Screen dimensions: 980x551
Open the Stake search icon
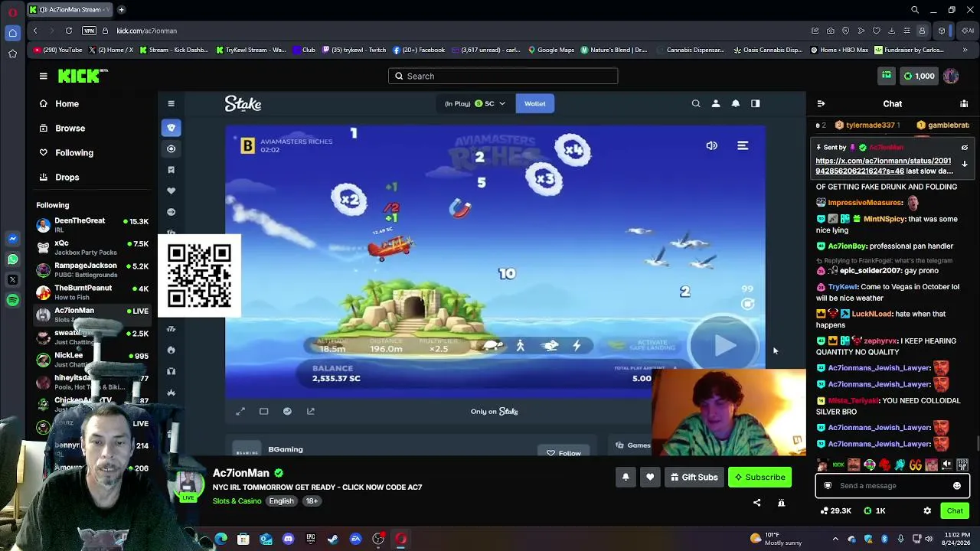(696, 103)
